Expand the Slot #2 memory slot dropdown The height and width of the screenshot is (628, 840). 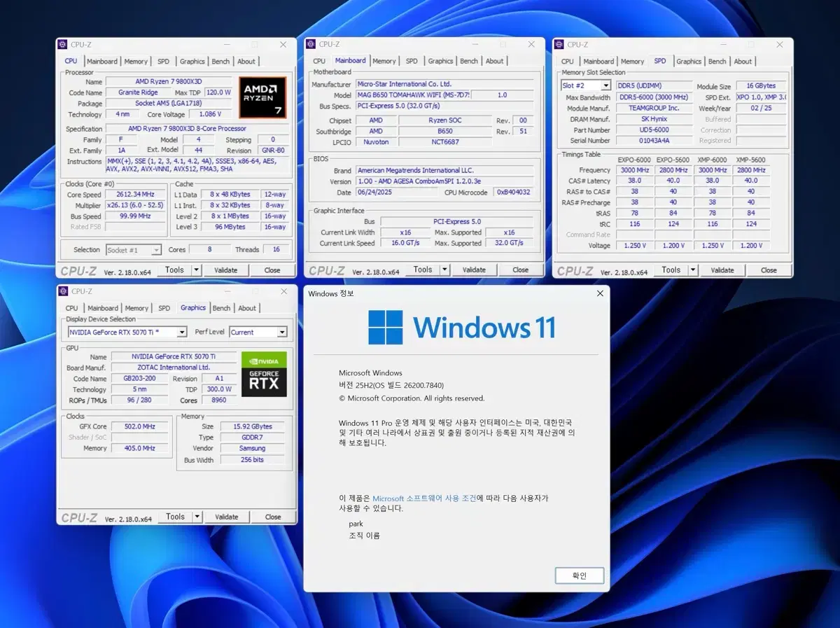point(605,86)
